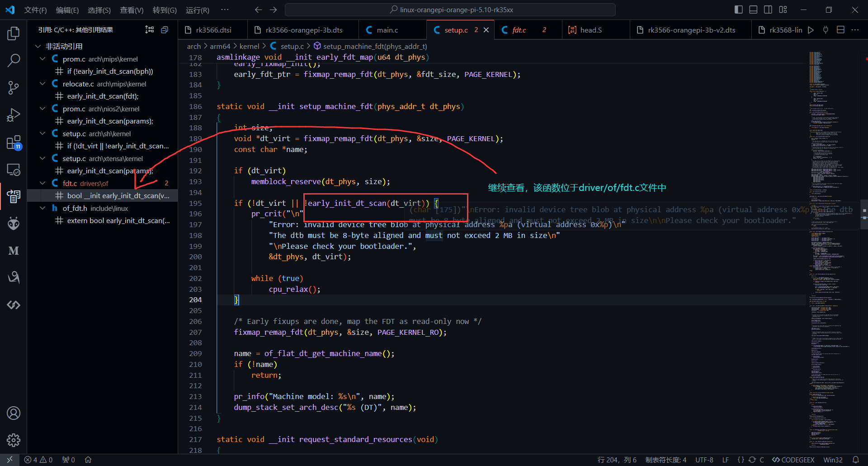Open more editor actions menu

coord(855,30)
